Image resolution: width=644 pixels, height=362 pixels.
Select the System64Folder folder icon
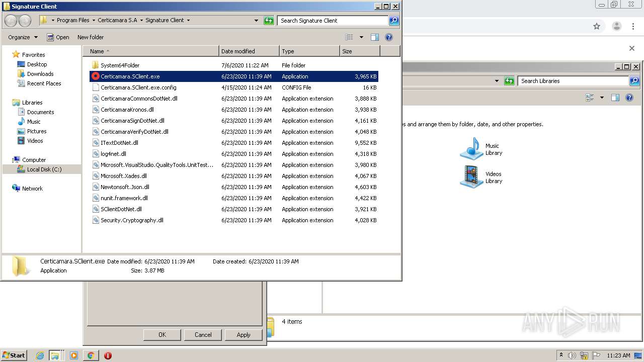[95, 65]
